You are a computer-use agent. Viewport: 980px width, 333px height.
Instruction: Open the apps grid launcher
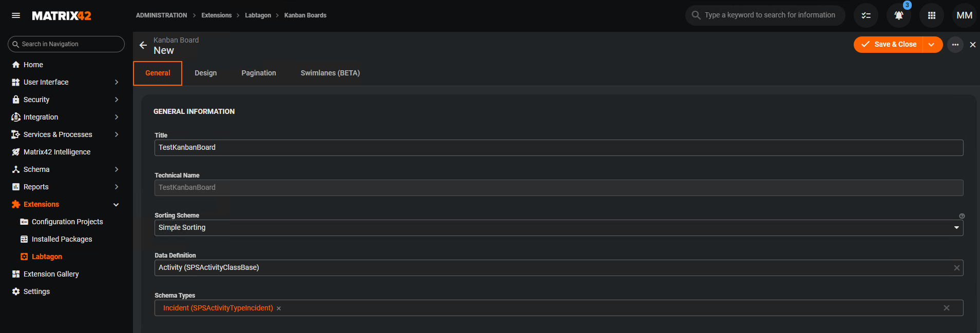931,15
